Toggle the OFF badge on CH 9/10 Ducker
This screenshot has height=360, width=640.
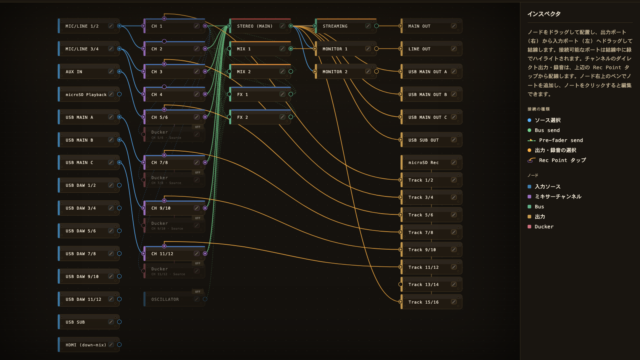pos(198,218)
